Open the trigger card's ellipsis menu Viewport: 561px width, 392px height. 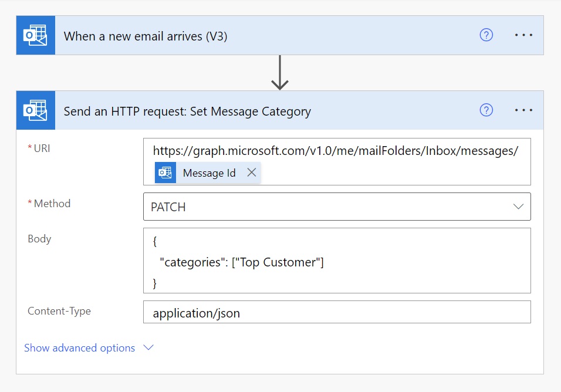pos(523,35)
